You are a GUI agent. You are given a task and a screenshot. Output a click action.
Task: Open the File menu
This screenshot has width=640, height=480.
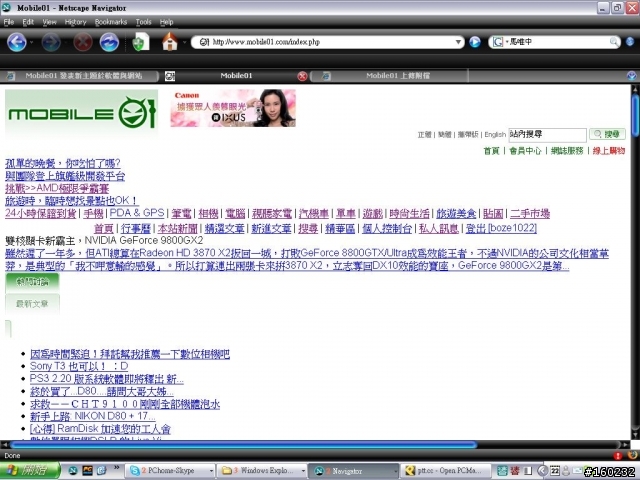9,22
